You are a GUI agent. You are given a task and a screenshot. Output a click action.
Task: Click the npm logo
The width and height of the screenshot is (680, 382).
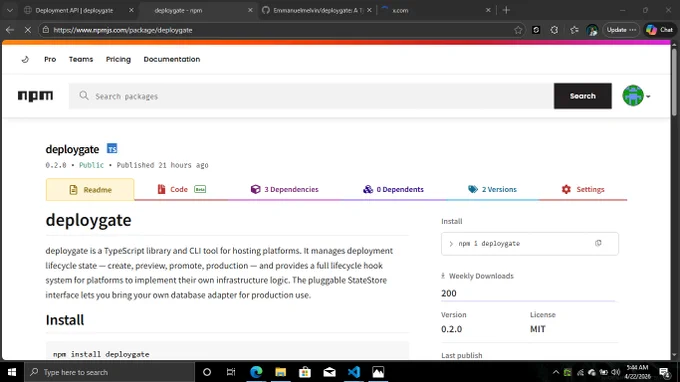click(36, 96)
